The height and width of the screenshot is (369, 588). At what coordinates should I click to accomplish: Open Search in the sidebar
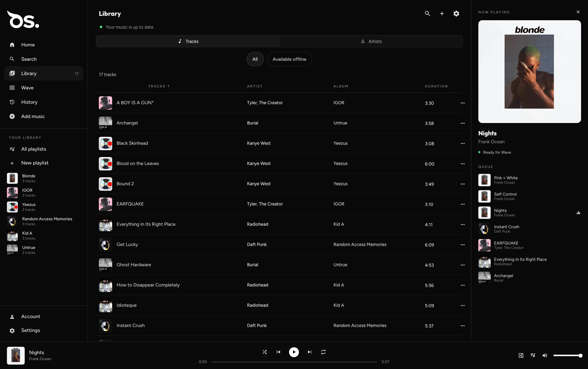pos(44,59)
